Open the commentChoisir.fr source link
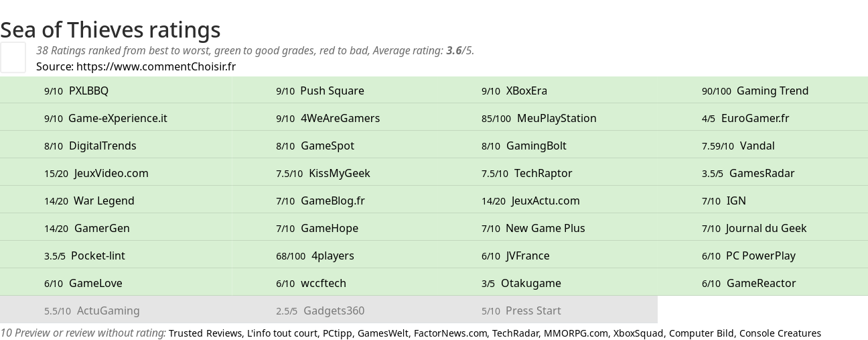This screenshot has width=868, height=340. (156, 66)
